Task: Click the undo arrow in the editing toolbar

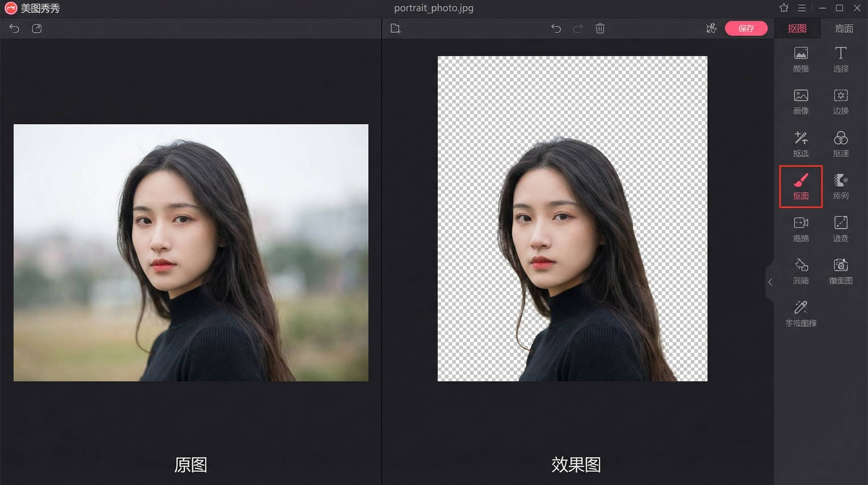Action: tap(556, 29)
